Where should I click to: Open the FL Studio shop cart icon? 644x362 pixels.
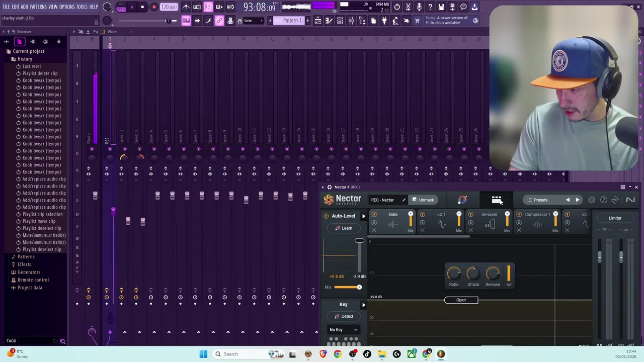[x=417, y=21]
